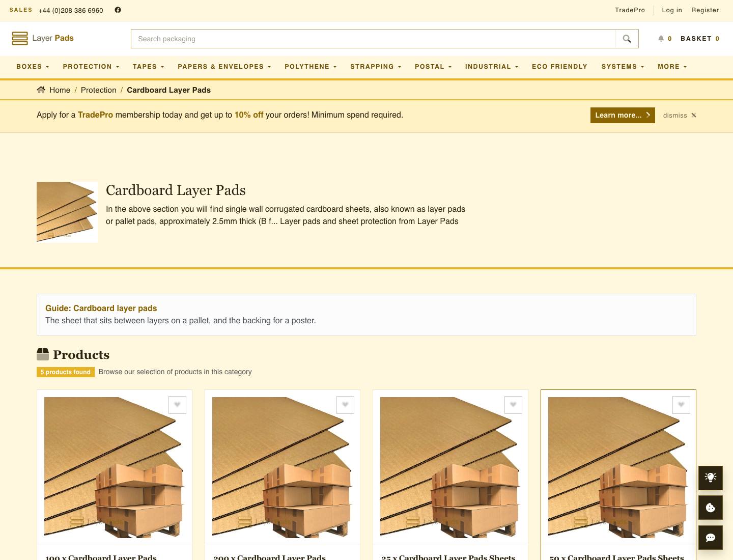Favourite the 100 x Cardboard Layer Pads product
The width and height of the screenshot is (733, 560).
[177, 405]
